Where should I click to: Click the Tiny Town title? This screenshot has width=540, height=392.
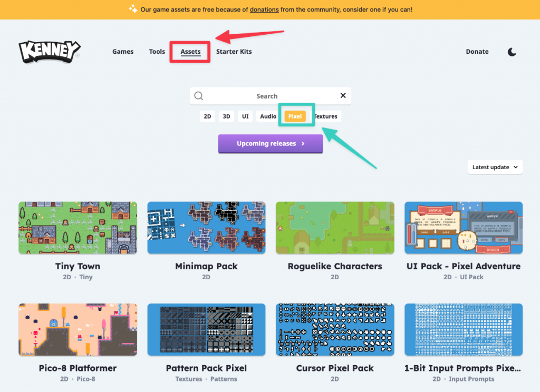click(78, 266)
